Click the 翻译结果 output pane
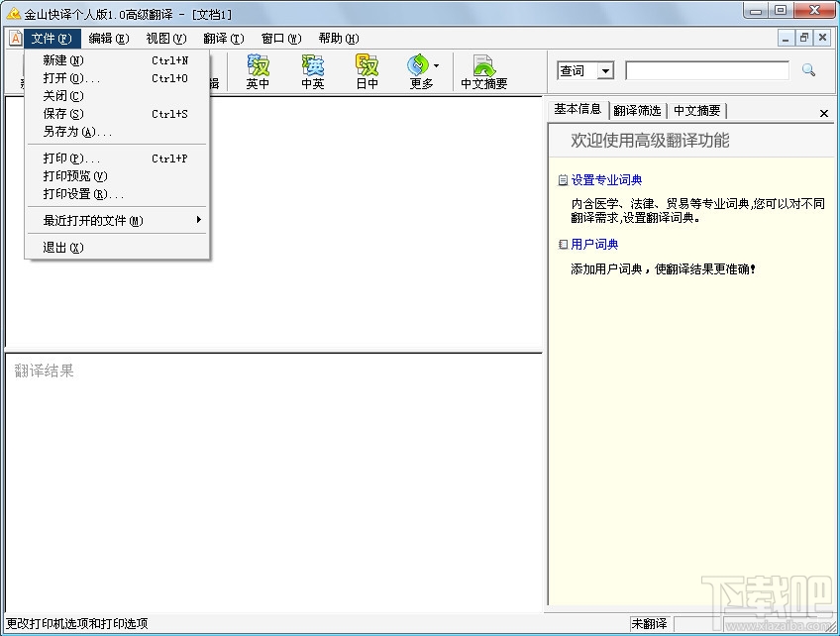This screenshot has width=840, height=636. (x=273, y=481)
